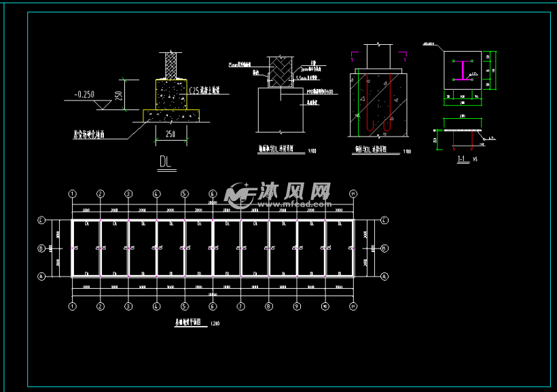Select left-side axis bubble A
This screenshot has width=557, height=392.
[41, 277]
